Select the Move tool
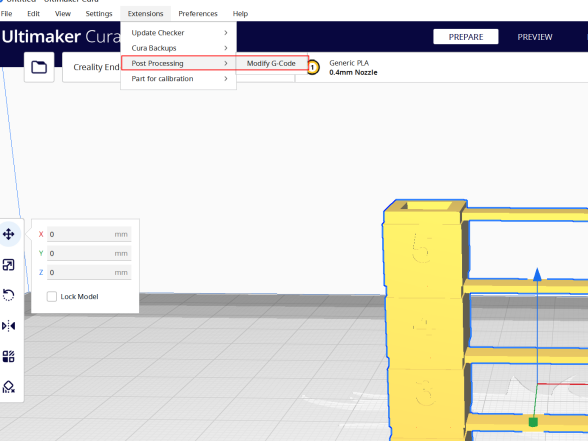The width and height of the screenshot is (588, 441). pos(9,234)
